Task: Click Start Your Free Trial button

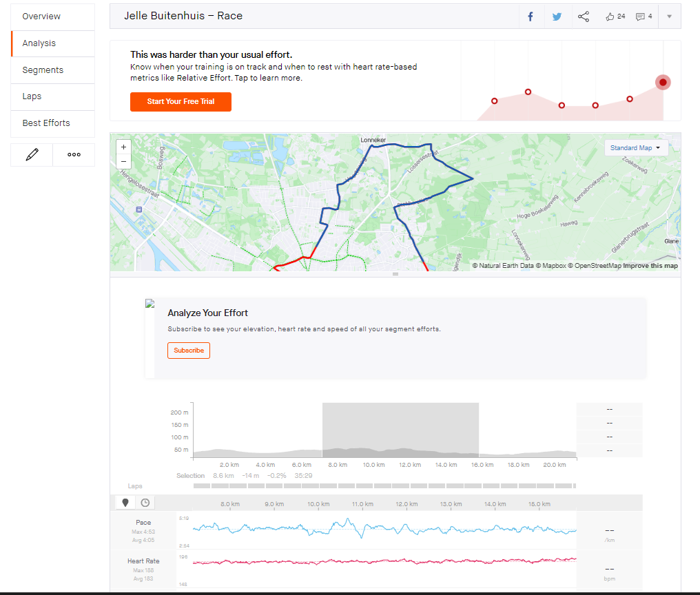Action: pyautogui.click(x=181, y=102)
